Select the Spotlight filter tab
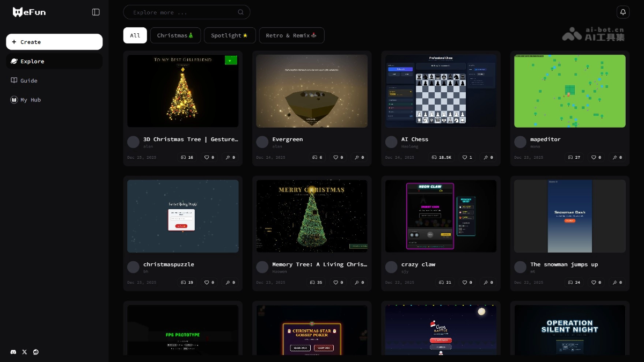 point(230,35)
